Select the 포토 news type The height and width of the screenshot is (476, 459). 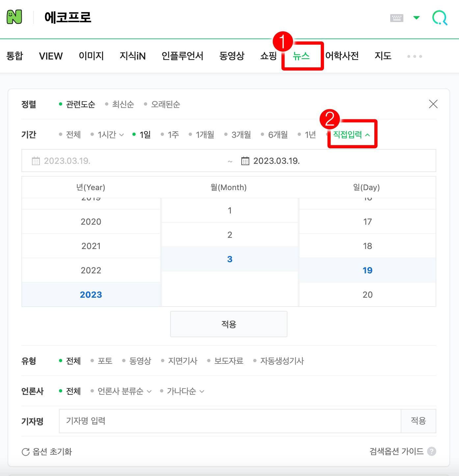pos(105,361)
